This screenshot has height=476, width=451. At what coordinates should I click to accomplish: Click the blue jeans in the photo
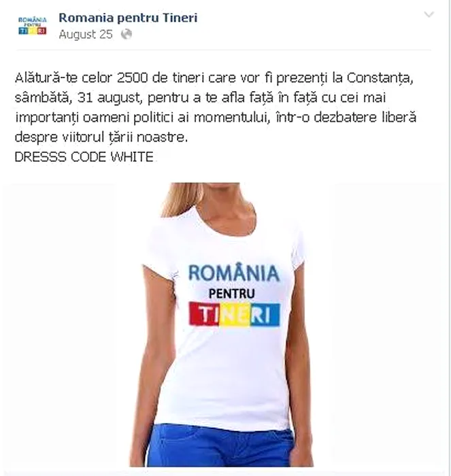click(x=221, y=445)
